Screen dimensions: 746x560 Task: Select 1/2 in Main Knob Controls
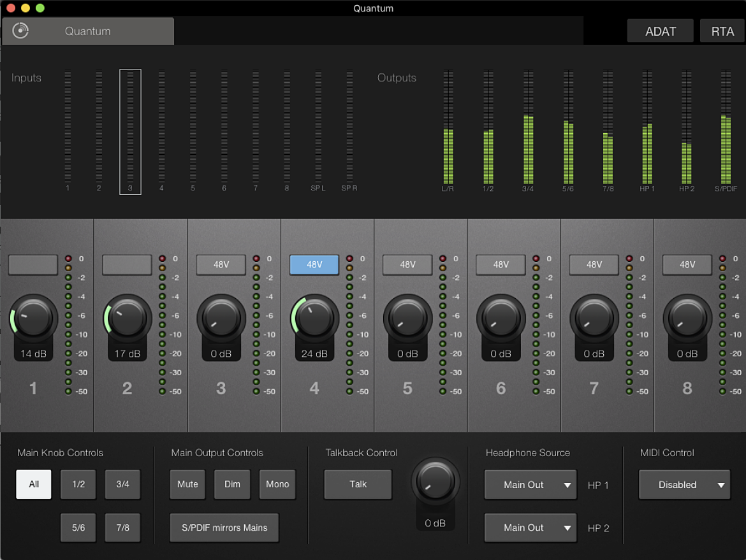click(78, 484)
